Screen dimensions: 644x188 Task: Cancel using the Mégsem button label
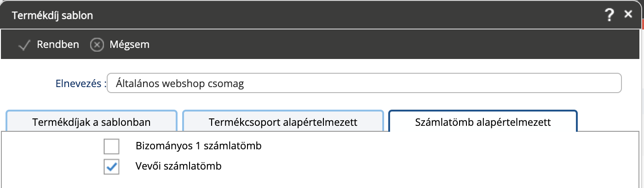(129, 45)
